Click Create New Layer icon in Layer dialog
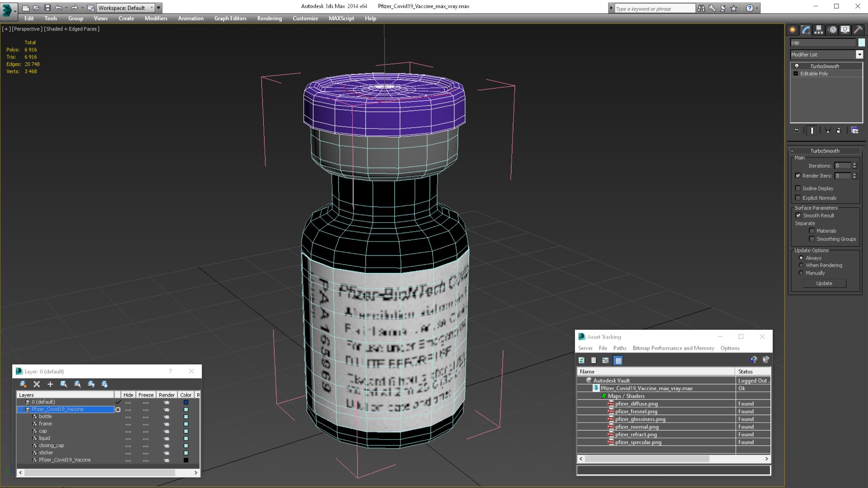Image resolution: width=868 pixels, height=488 pixels. click(23, 384)
